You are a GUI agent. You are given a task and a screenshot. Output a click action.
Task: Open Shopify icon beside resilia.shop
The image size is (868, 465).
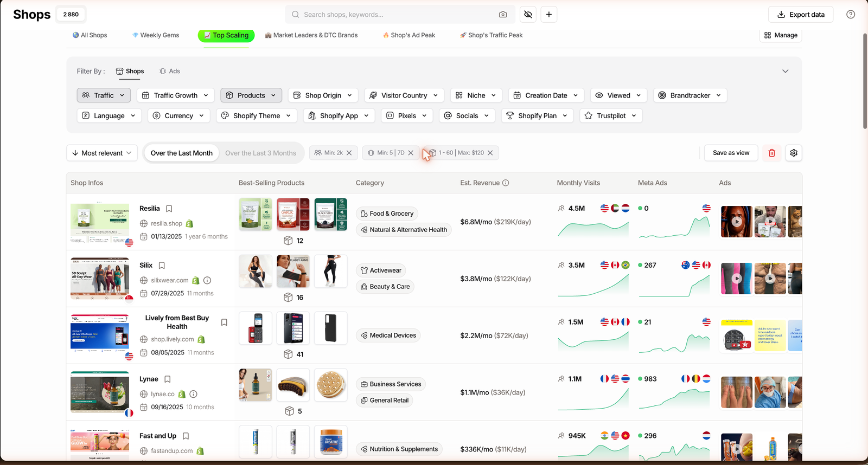[189, 224]
